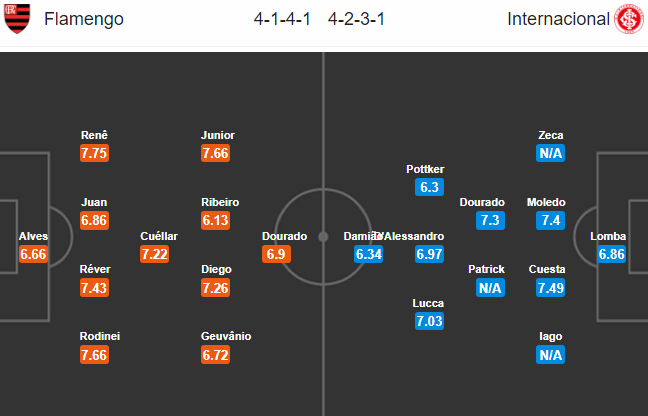The height and width of the screenshot is (416, 648).
Task: Click Cuéllar's 7.22 rating badge
Action: 155,254
